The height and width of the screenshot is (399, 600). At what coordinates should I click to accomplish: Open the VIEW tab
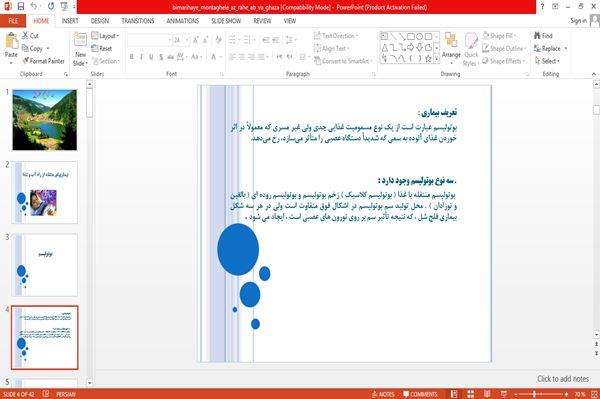(290, 21)
